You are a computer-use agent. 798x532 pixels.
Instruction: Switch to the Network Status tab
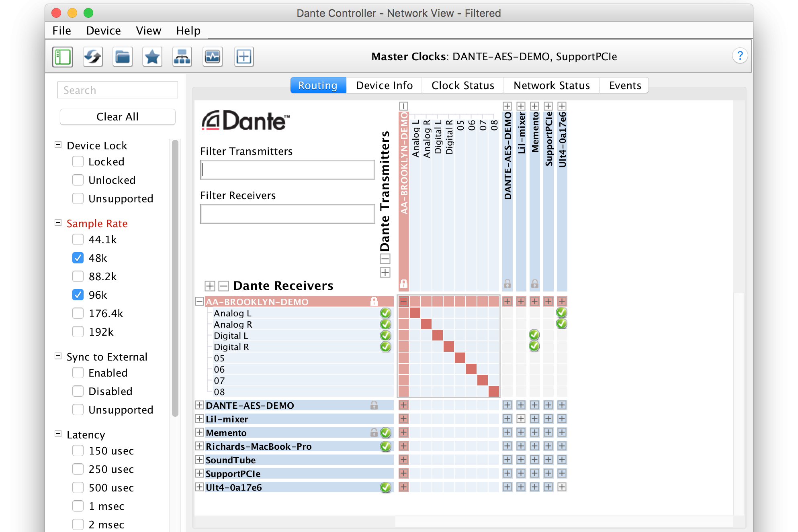[x=552, y=86]
